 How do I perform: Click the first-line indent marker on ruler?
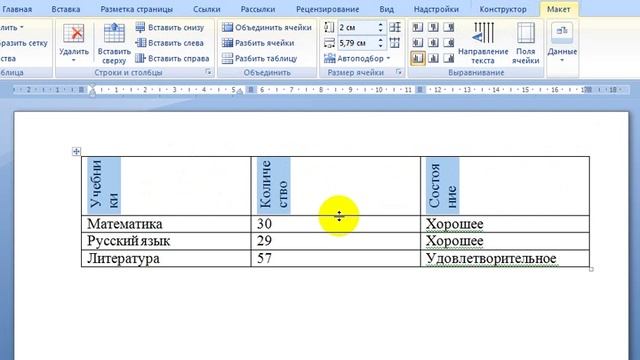(93, 86)
